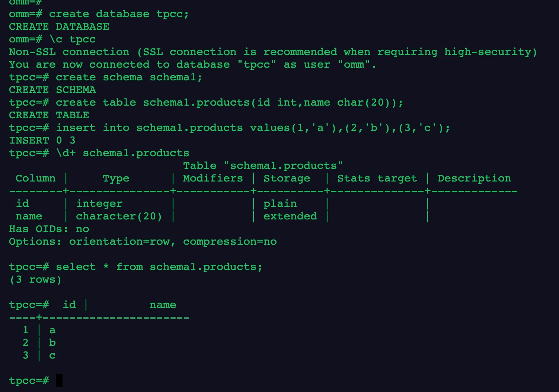559x392 pixels.
Task: Click the Non-SSL connection warning line
Action: [x=273, y=52]
